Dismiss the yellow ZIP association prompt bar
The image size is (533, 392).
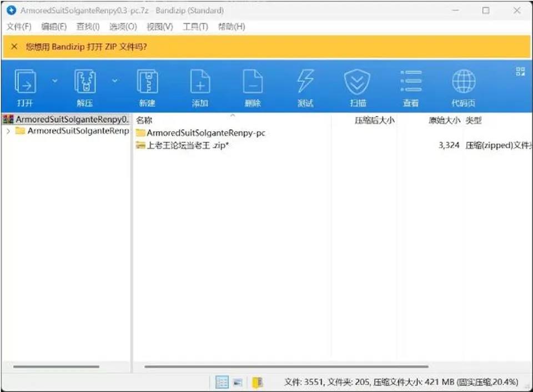(x=14, y=47)
